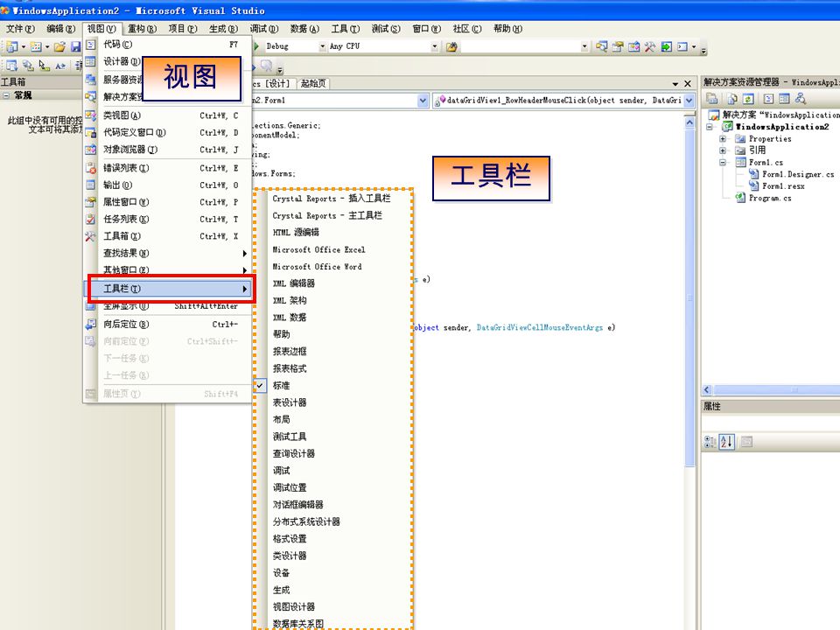Close the active document with X button

pyautogui.click(x=688, y=84)
